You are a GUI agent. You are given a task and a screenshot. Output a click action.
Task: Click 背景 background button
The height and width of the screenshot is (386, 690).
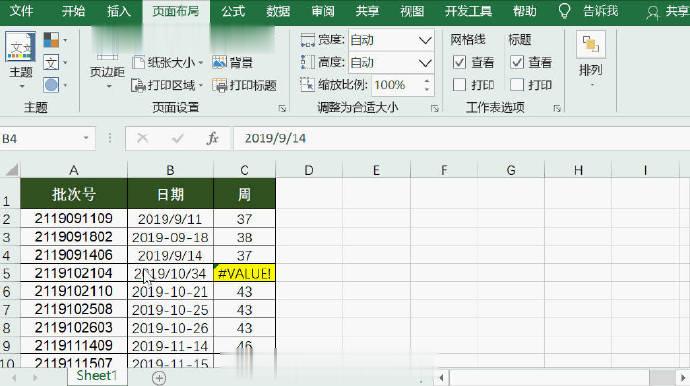(x=232, y=62)
